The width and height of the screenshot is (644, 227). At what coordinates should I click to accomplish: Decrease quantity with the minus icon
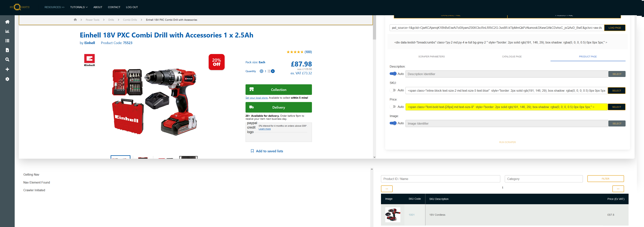click(261, 71)
